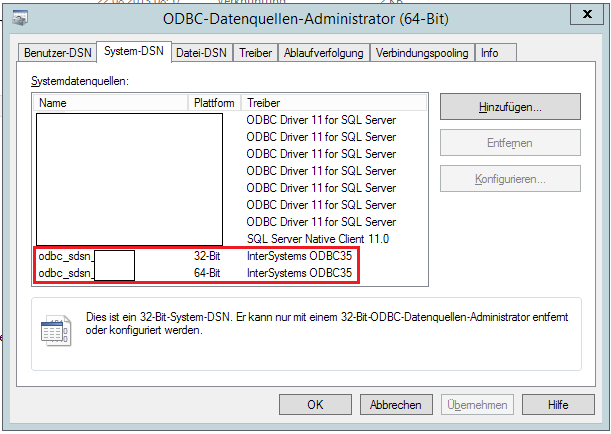Select the first ODBC Driver 11 row

click(230, 120)
